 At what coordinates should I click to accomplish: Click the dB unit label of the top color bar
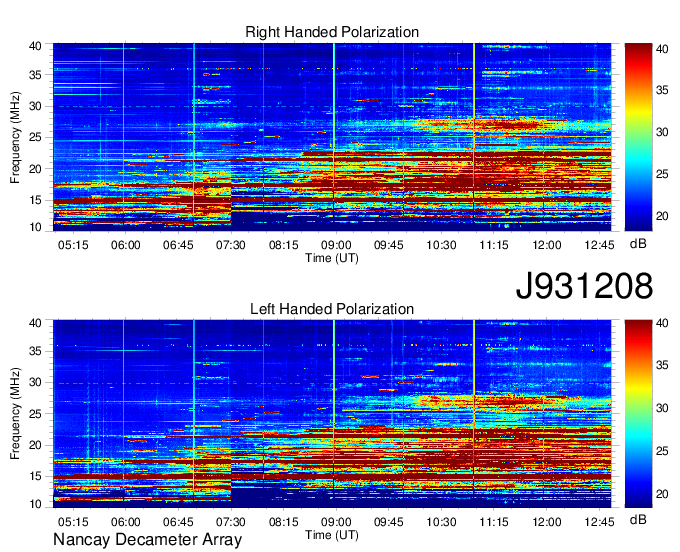tap(638, 244)
